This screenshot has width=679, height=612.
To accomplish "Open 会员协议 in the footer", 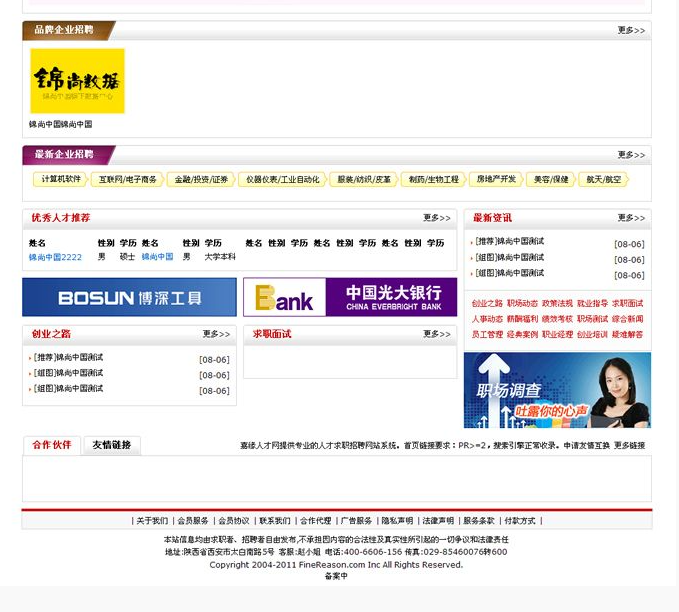I will point(234,521).
